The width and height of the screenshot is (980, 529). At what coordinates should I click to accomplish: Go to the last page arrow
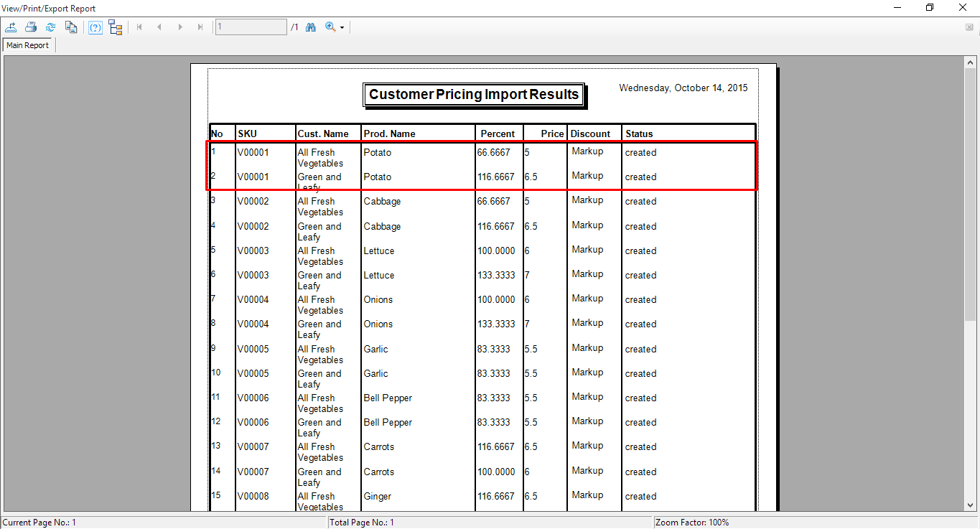point(200,27)
